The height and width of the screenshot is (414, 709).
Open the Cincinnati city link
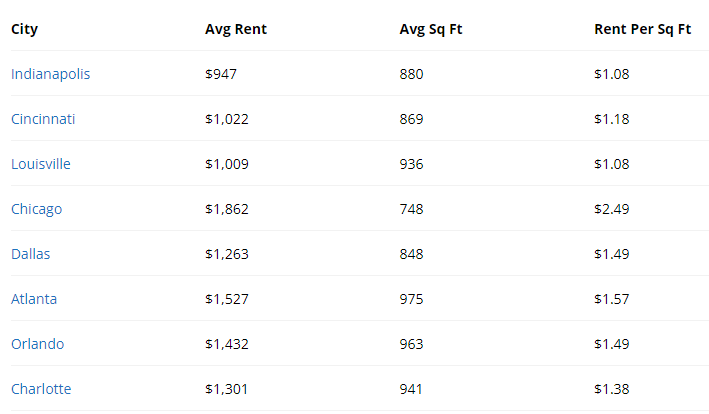[43, 119]
